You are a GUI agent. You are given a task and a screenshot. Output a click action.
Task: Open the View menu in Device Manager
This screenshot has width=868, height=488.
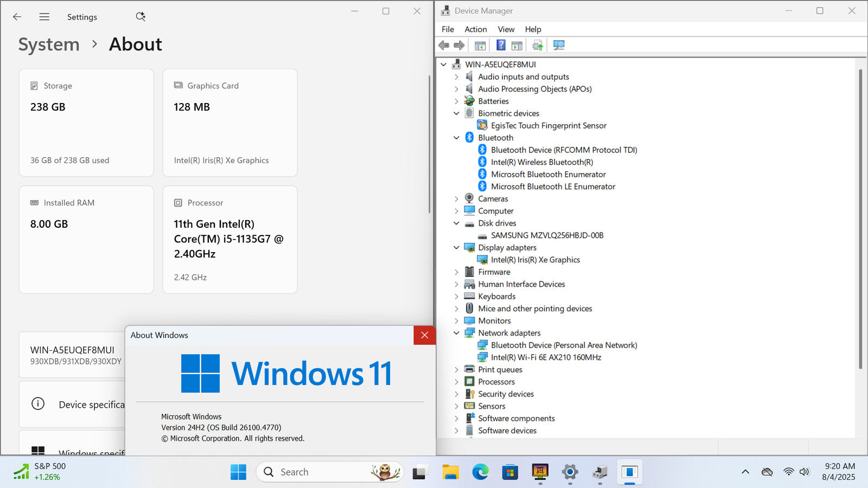tap(506, 29)
